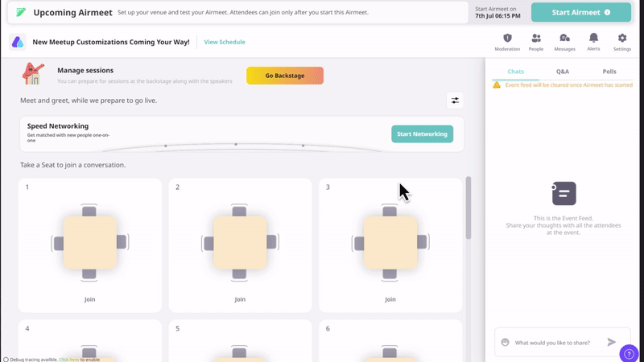The height and width of the screenshot is (362, 644).
Task: Click the info icon on Start Airmeet
Action: click(x=608, y=12)
